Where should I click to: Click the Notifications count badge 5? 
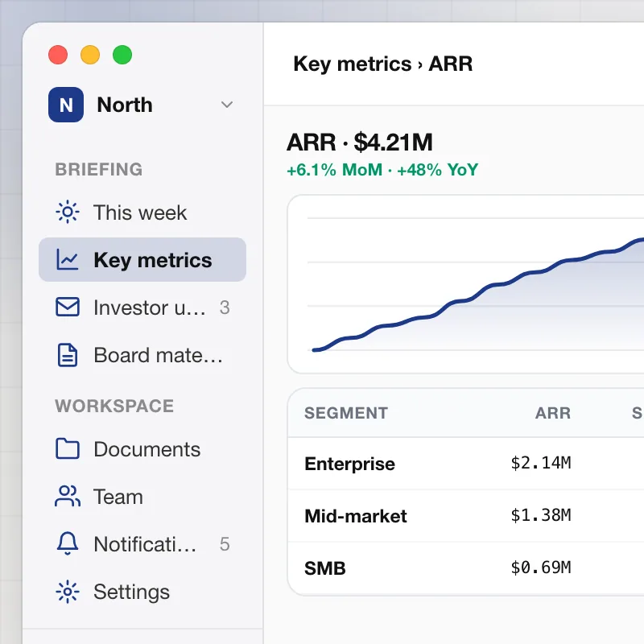tap(225, 544)
